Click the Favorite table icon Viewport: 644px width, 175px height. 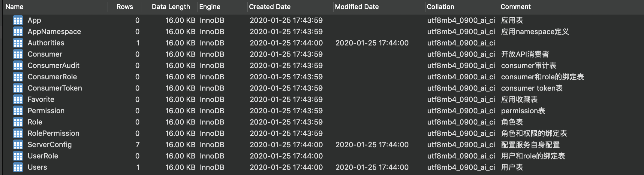pyautogui.click(x=18, y=99)
